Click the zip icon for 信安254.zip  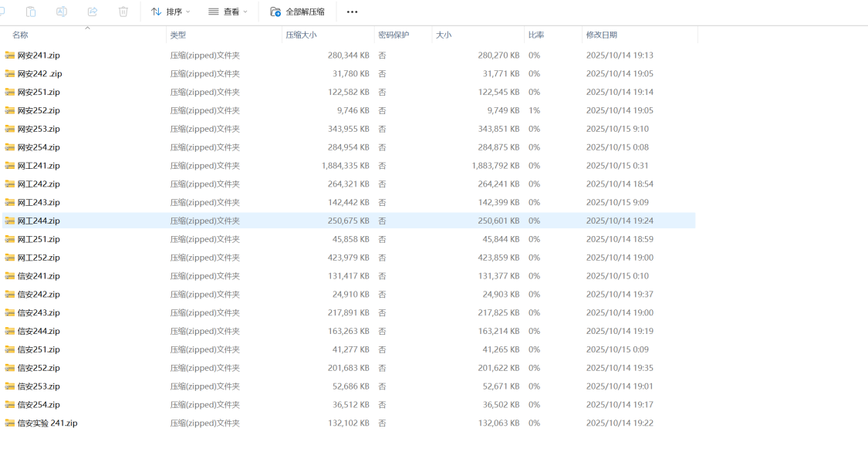[10, 405]
